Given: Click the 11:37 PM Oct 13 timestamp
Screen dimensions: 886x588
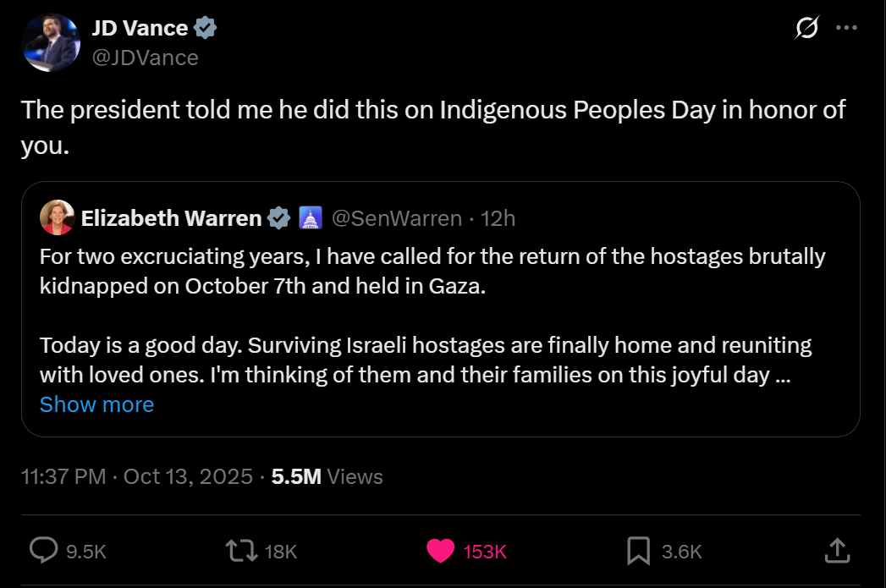Looking at the screenshot, I should (136, 477).
